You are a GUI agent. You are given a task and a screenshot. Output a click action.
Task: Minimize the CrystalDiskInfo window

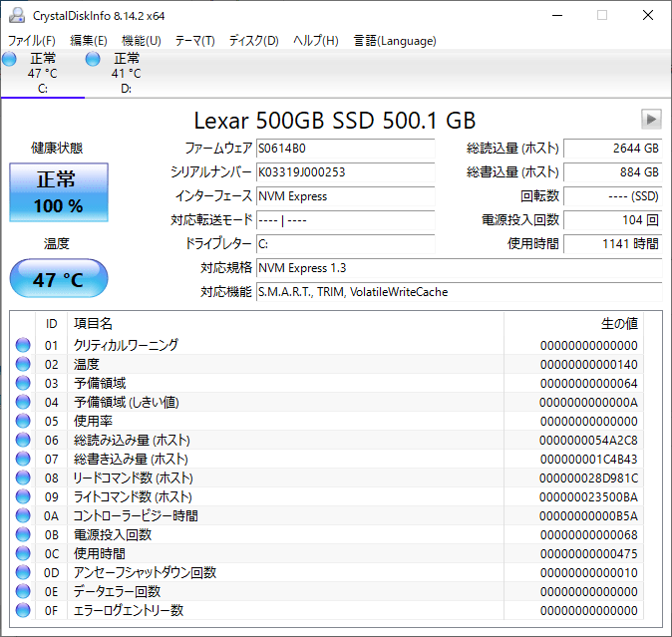pyautogui.click(x=557, y=15)
